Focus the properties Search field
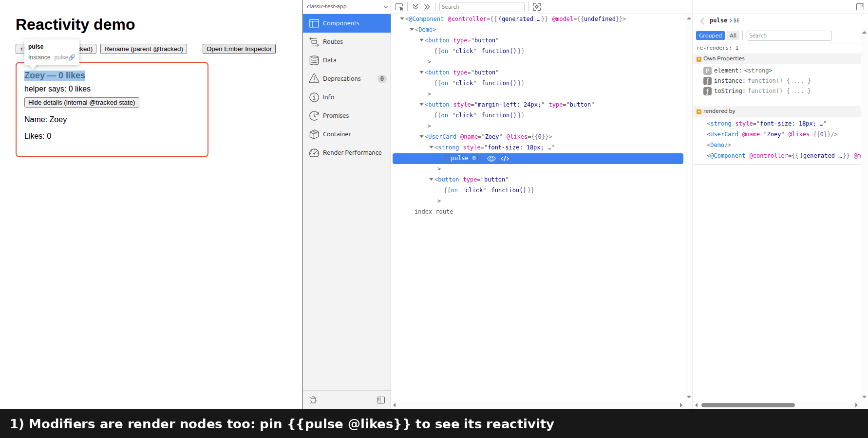 (789, 36)
